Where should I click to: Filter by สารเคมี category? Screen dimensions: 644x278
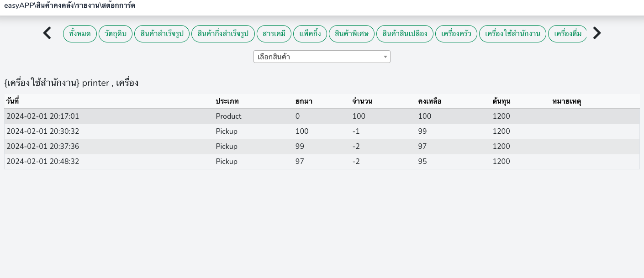point(274,34)
